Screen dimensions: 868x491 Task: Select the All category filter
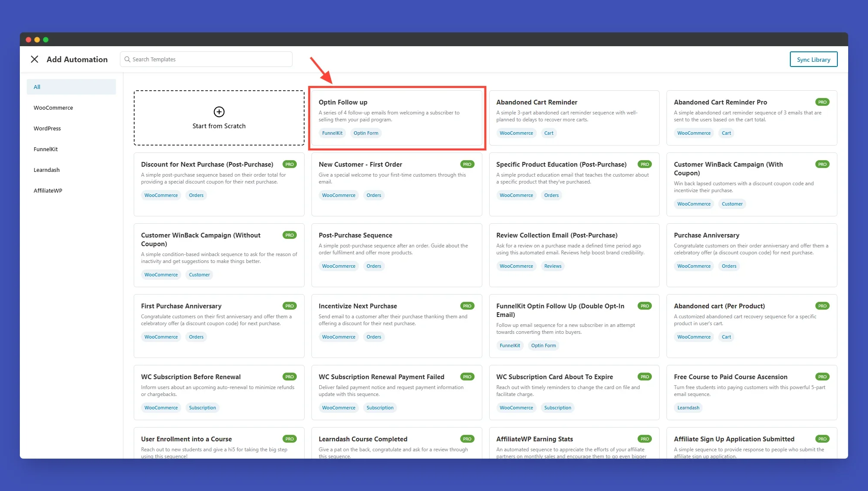(x=71, y=87)
